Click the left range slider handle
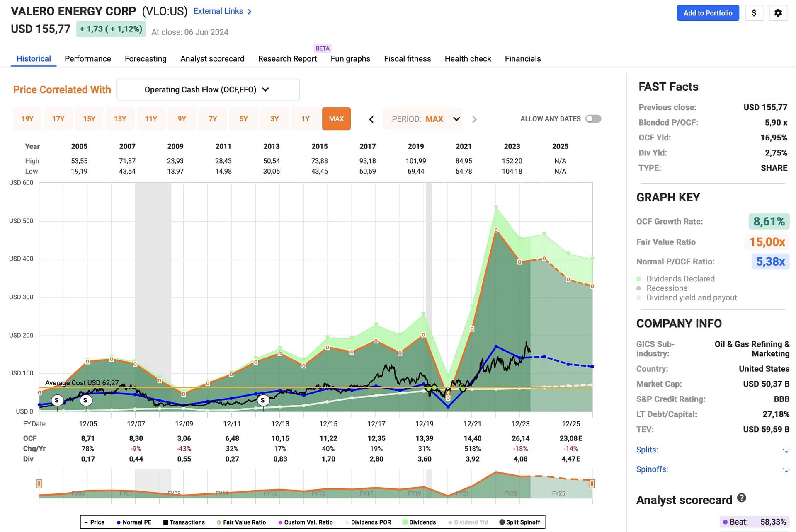 click(39, 484)
